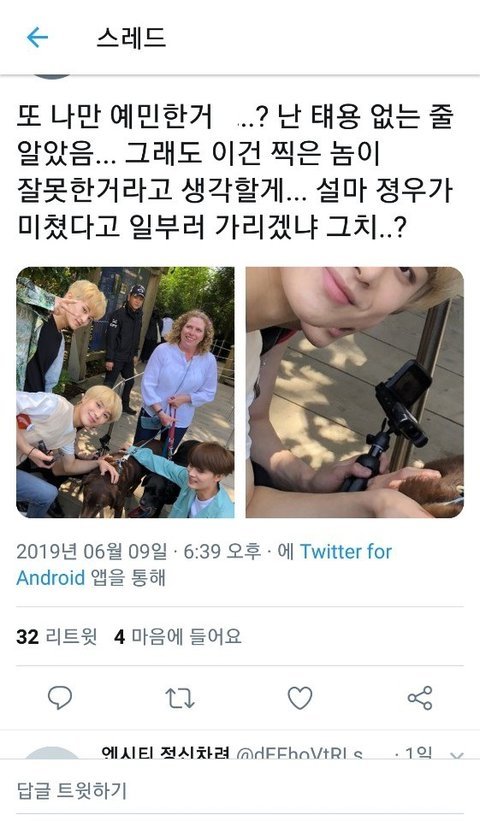The image size is (480, 821).
Task: Open the group photo with dogs
Action: [x=126, y=392]
